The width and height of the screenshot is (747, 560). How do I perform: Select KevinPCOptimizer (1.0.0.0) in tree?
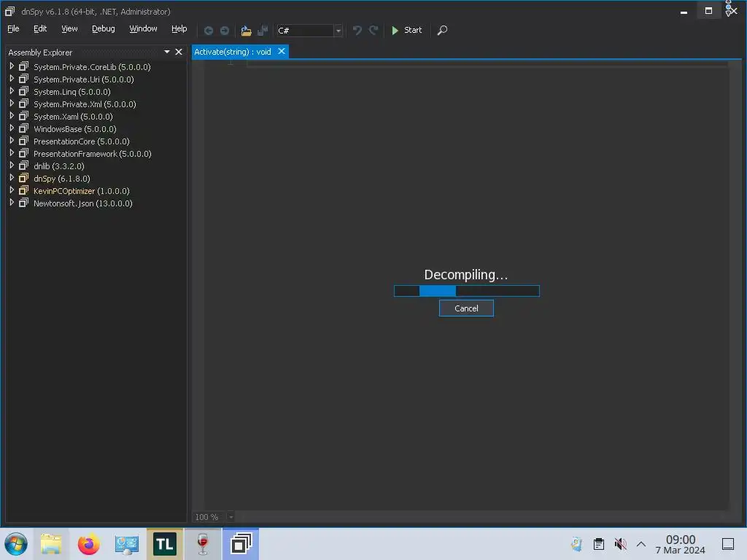[x=82, y=191]
